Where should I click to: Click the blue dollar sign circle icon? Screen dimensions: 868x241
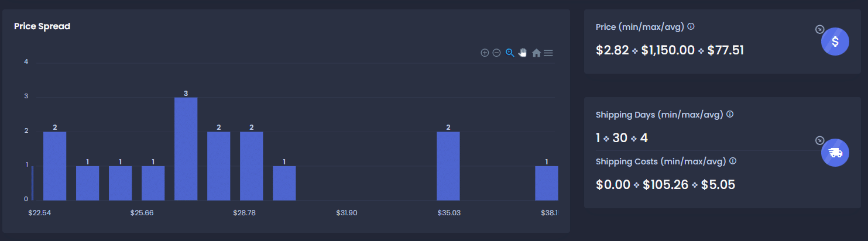[x=835, y=42]
